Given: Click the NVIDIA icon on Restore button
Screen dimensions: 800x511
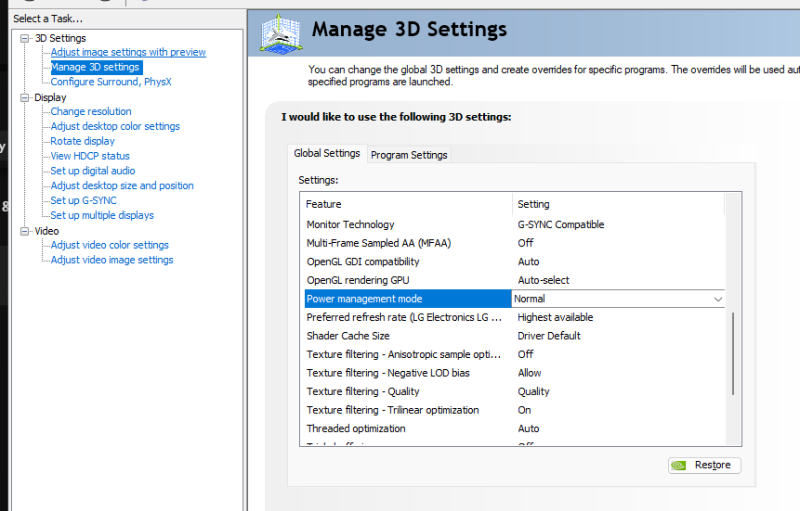Looking at the screenshot, I should tap(679, 465).
